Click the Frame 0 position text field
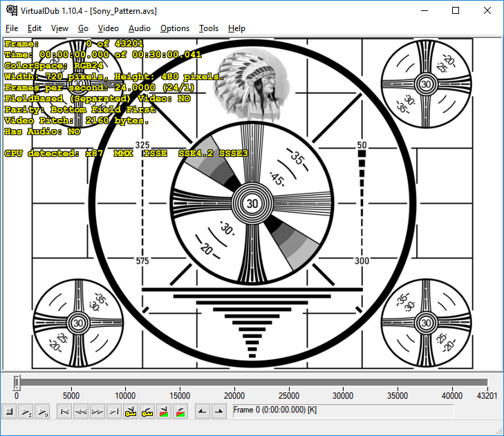Image resolution: width=504 pixels, height=436 pixels. [x=344, y=410]
